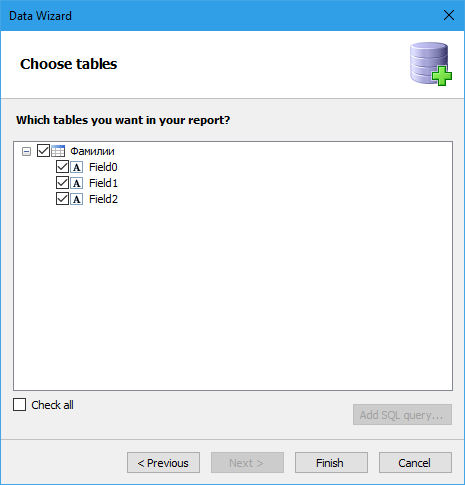Enable the Check all checkbox
465x485 pixels.
coord(19,405)
